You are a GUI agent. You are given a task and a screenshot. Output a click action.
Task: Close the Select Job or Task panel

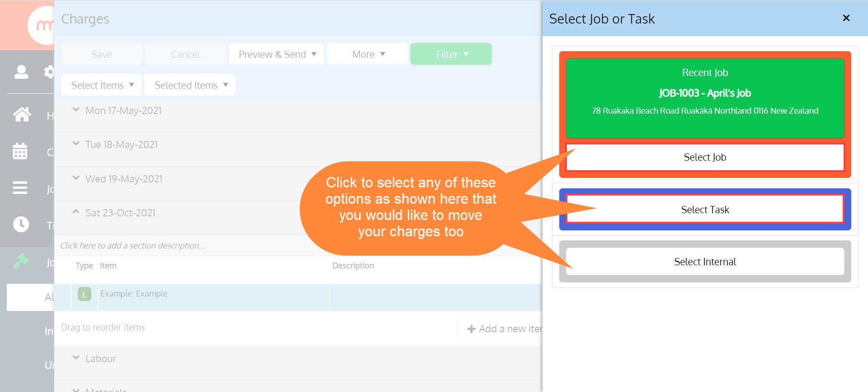[x=846, y=18]
